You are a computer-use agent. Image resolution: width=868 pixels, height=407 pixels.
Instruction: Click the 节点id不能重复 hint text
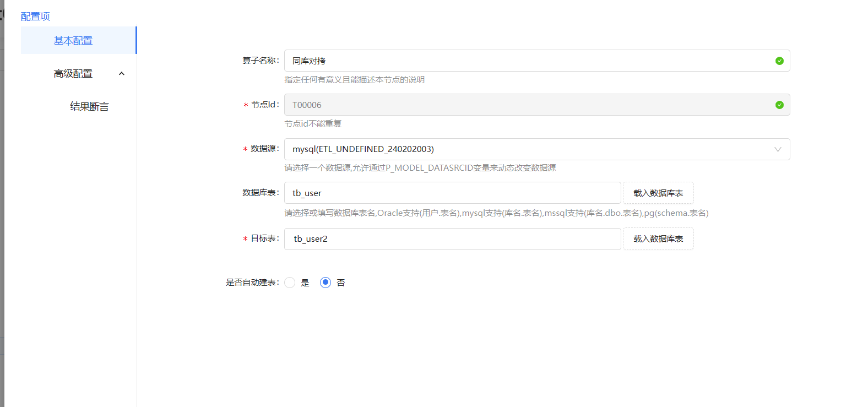(313, 124)
